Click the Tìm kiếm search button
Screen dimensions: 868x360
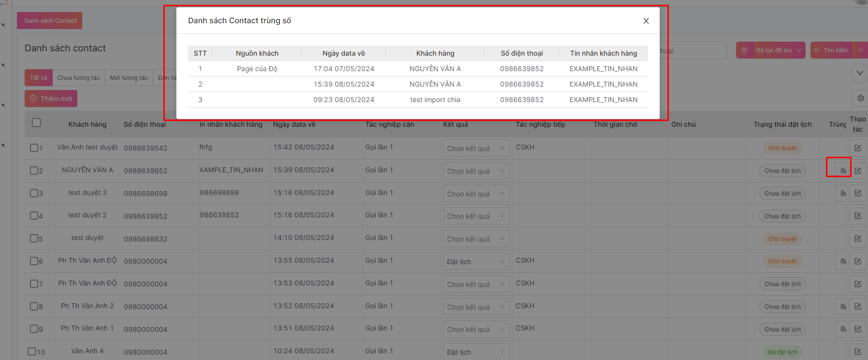point(831,50)
